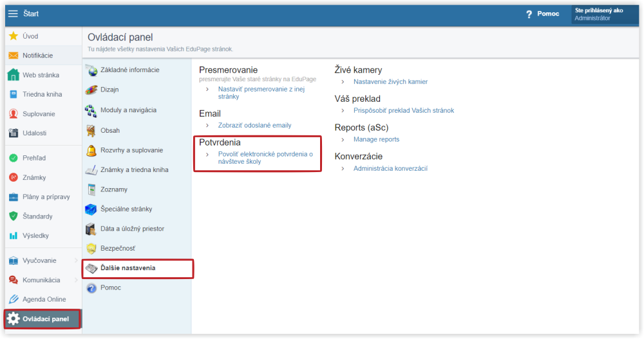
Task: Select the Dizajn paint palette icon
Action: 91,90
